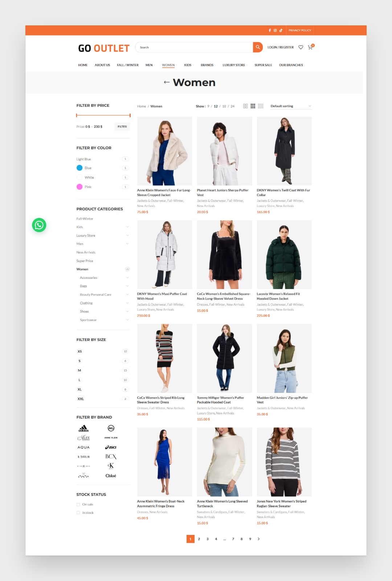Image resolution: width=392 pixels, height=581 pixels.
Task: Filter by BCX brand logo
Action: point(111,457)
